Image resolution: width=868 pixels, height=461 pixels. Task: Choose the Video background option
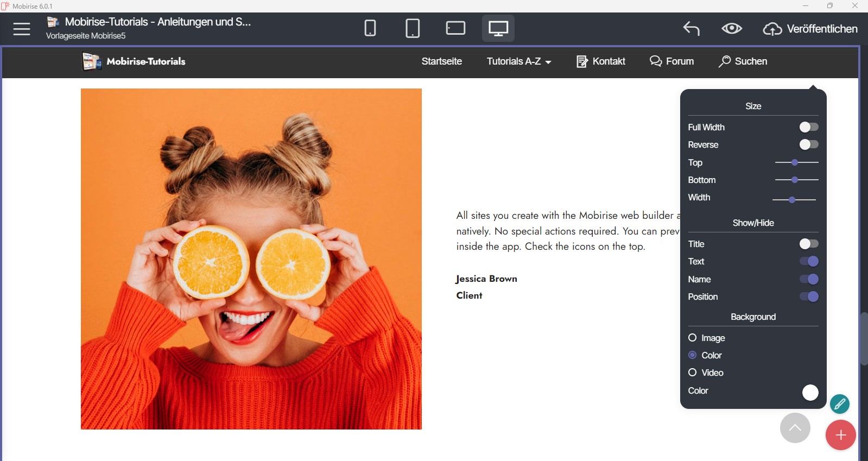click(x=693, y=372)
